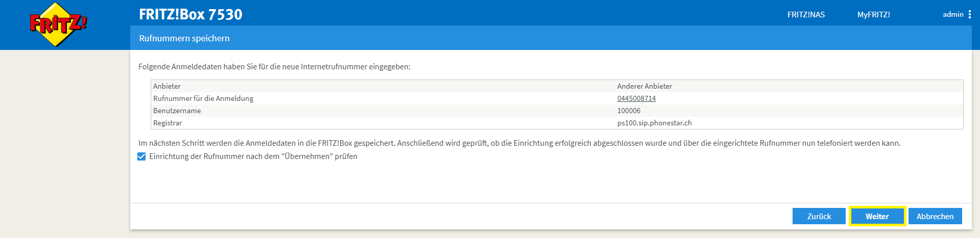Viewport: 980px width, 238px height.
Task: Click 'Rufnummer für die Anmeldung' label
Action: point(203,98)
